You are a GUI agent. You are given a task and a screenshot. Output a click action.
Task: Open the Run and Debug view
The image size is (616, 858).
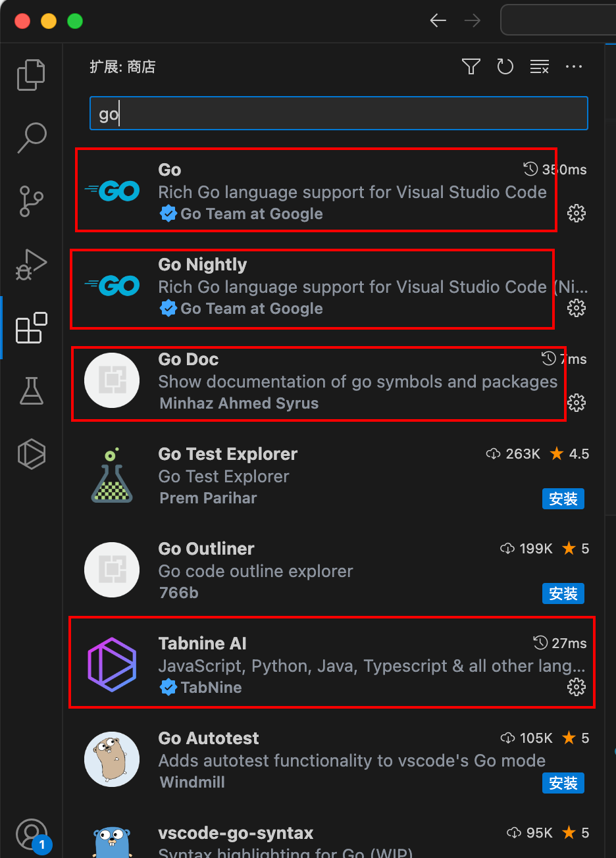tap(31, 264)
